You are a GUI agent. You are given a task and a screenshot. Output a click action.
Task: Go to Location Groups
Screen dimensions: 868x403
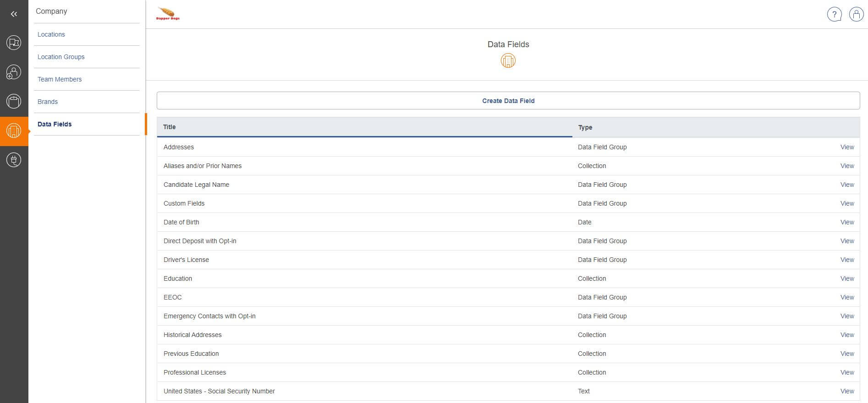[61, 57]
